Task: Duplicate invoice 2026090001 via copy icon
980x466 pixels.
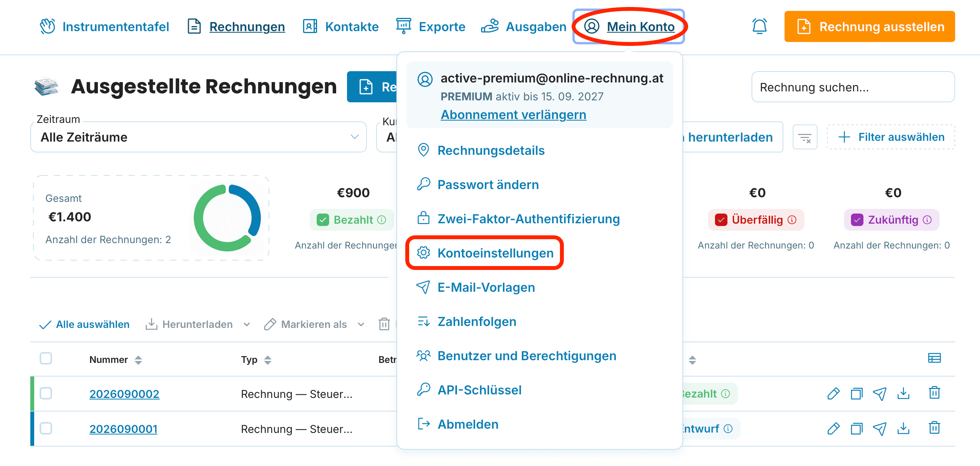Action: pos(856,429)
